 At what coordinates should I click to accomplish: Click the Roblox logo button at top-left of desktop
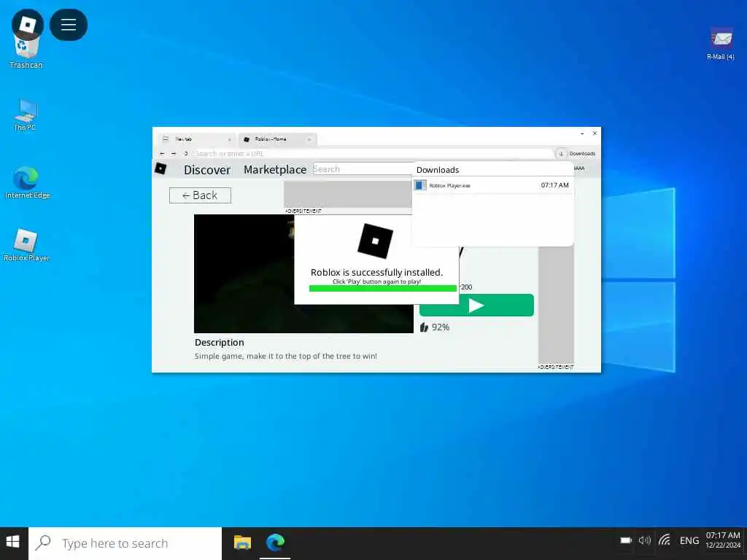click(x=27, y=24)
